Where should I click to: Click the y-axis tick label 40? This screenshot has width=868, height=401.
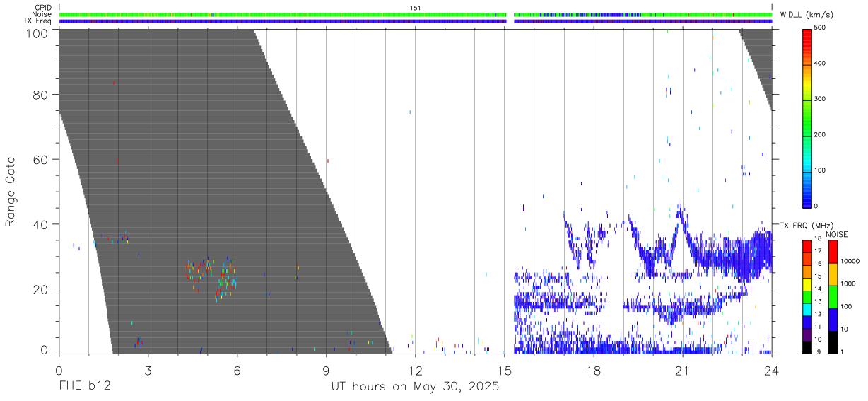coord(40,224)
